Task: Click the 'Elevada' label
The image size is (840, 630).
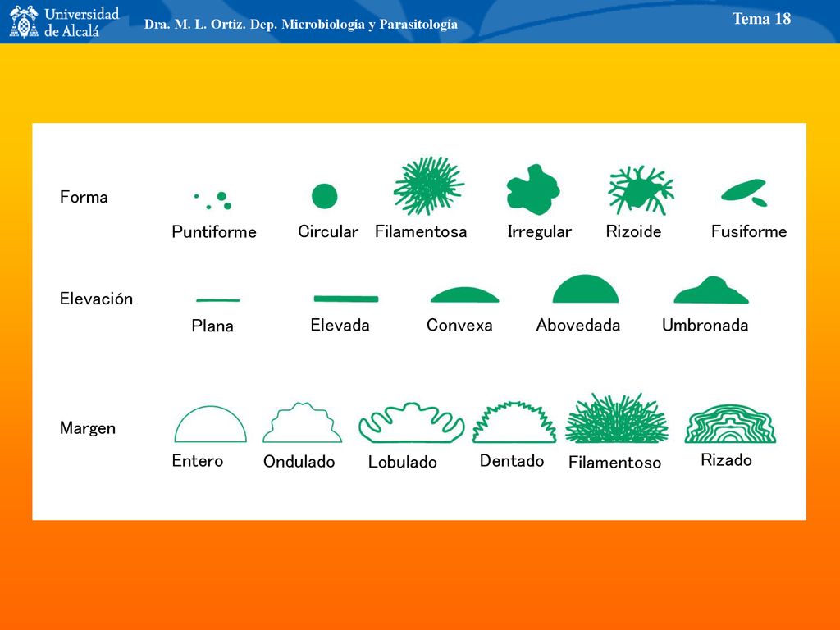Action: click(340, 325)
